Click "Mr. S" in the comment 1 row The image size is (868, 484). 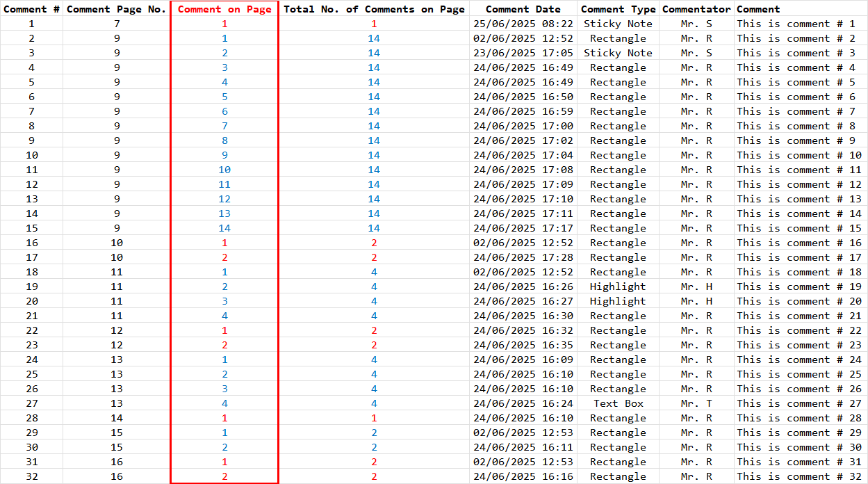(696, 24)
